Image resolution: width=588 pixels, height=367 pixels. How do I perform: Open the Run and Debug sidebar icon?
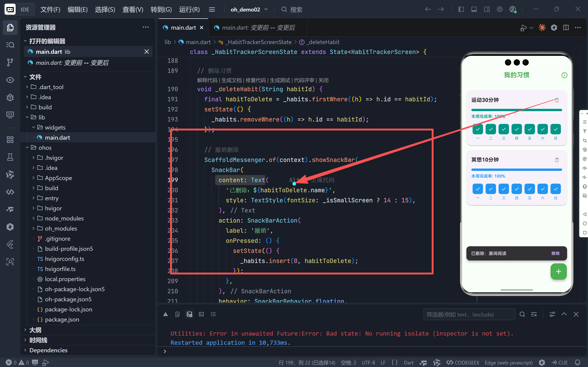coord(10,97)
